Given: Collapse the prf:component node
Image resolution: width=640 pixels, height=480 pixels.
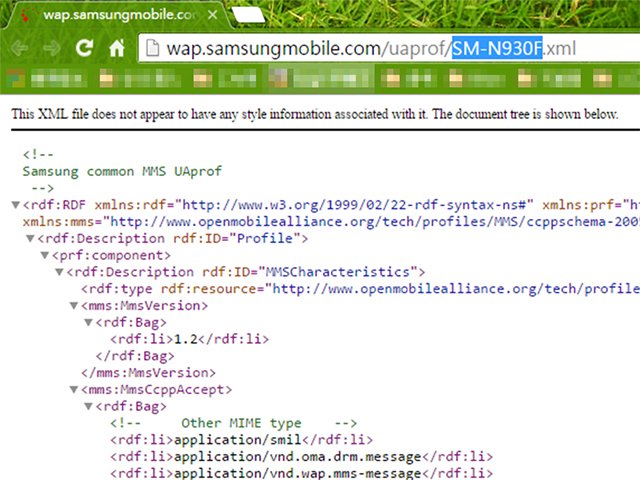Looking at the screenshot, I should coord(45,255).
